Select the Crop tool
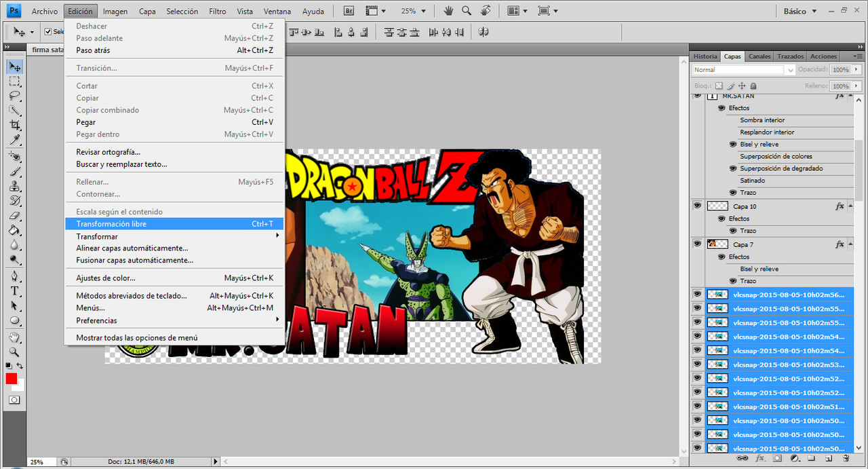Viewport: 868px width, 469px height. pyautogui.click(x=15, y=126)
